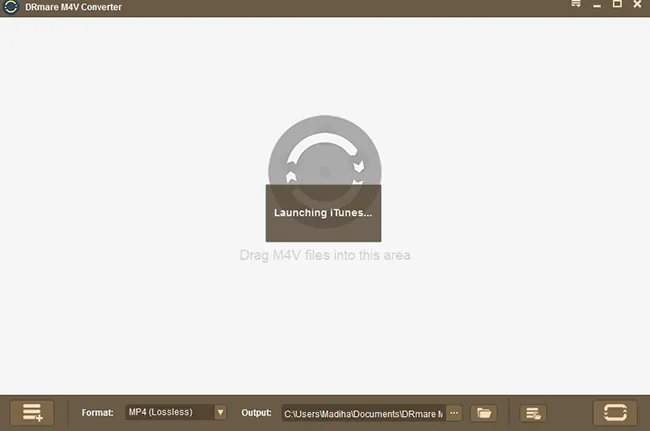Click the DRmare app logo in title bar

pos(11,7)
